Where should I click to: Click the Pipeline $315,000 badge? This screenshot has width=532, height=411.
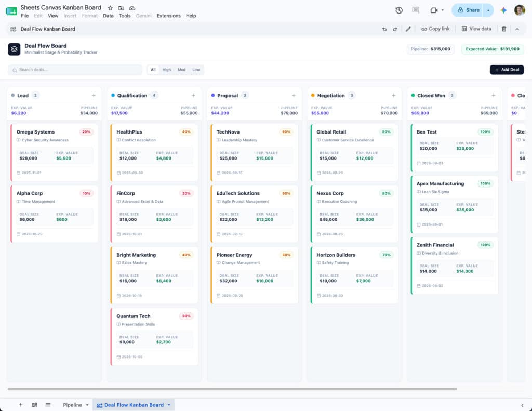(430, 49)
